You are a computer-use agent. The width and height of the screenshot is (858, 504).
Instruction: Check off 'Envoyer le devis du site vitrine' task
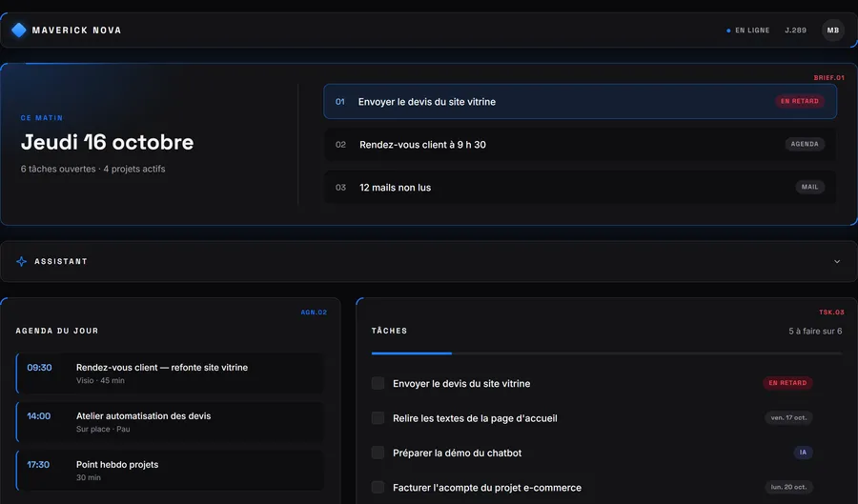pos(378,383)
